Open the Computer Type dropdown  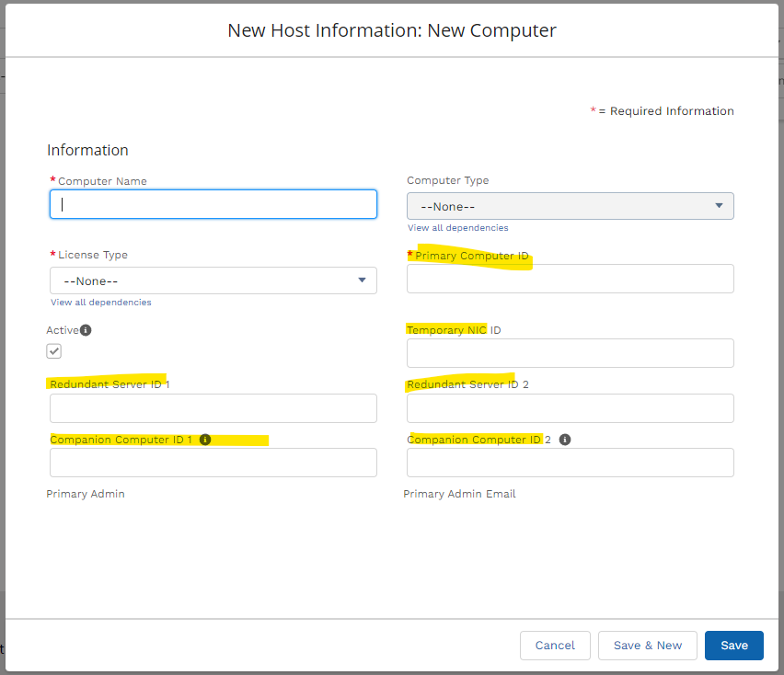pos(570,206)
